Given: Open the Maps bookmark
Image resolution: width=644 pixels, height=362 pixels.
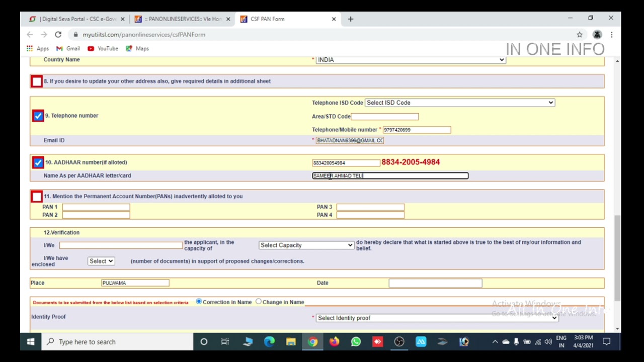Looking at the screenshot, I should tap(137, 49).
